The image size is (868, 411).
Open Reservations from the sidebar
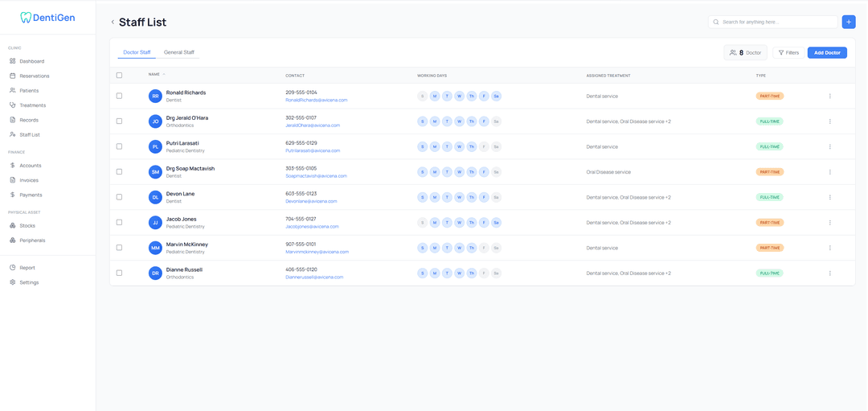30,76
